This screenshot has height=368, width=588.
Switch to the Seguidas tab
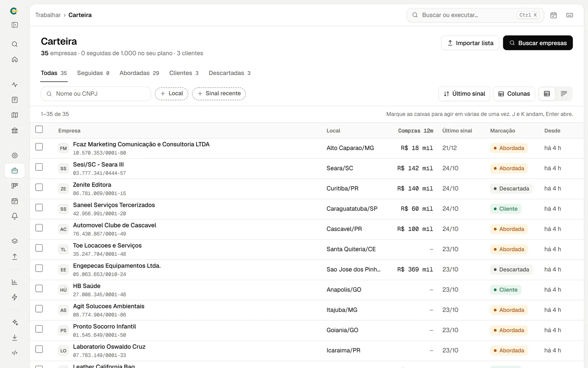pyautogui.click(x=93, y=73)
